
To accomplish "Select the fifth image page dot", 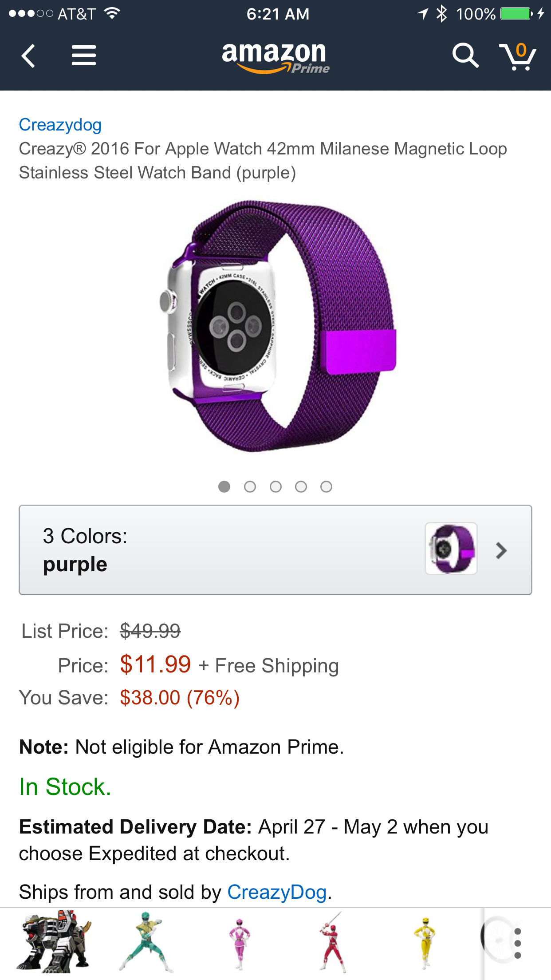I will point(326,487).
